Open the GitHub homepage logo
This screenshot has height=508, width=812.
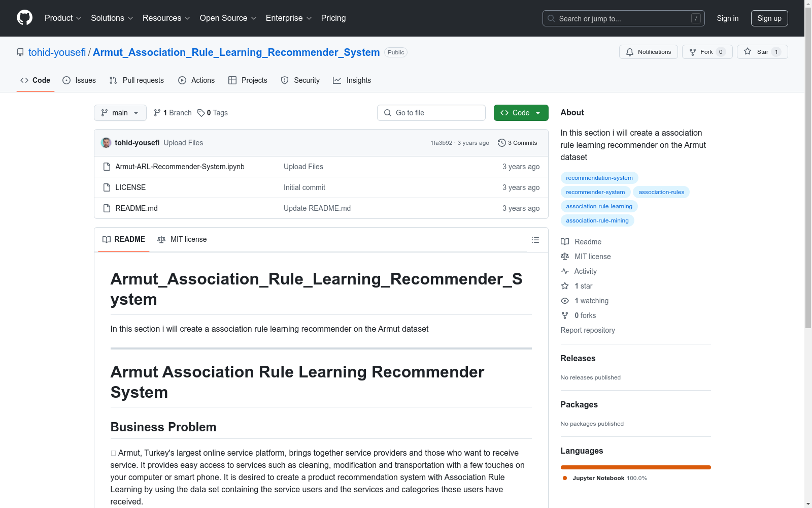24,18
